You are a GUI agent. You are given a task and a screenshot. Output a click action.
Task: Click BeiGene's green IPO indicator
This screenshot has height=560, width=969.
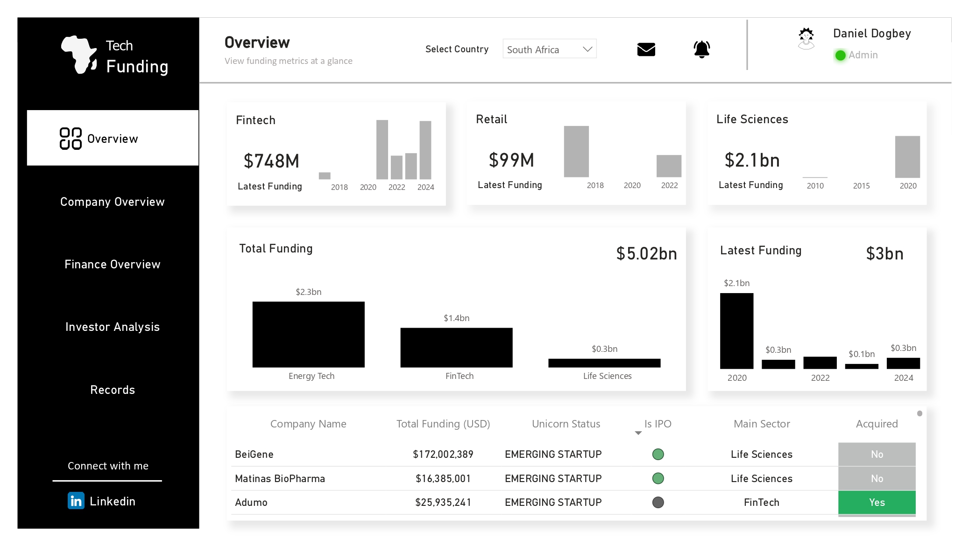[x=658, y=454]
